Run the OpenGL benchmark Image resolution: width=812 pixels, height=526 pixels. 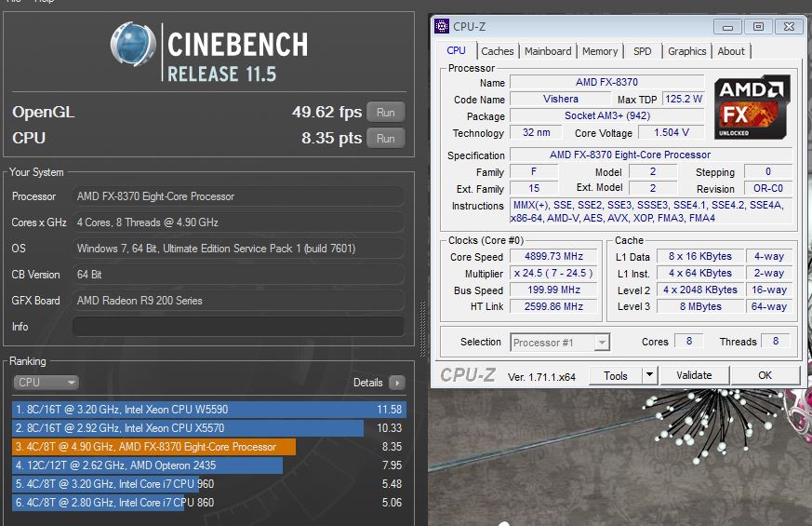click(x=385, y=113)
